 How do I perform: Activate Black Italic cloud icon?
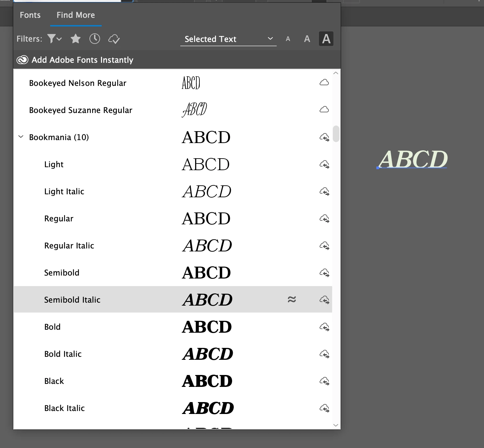(x=325, y=408)
